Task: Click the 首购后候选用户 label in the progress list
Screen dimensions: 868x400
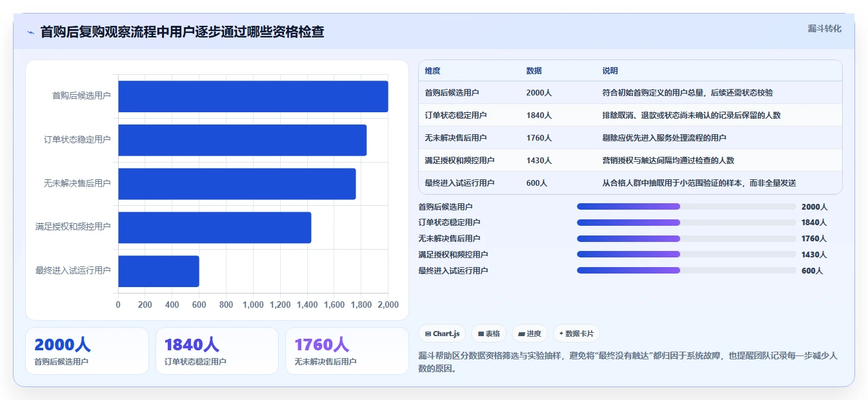Action: pyautogui.click(x=445, y=207)
